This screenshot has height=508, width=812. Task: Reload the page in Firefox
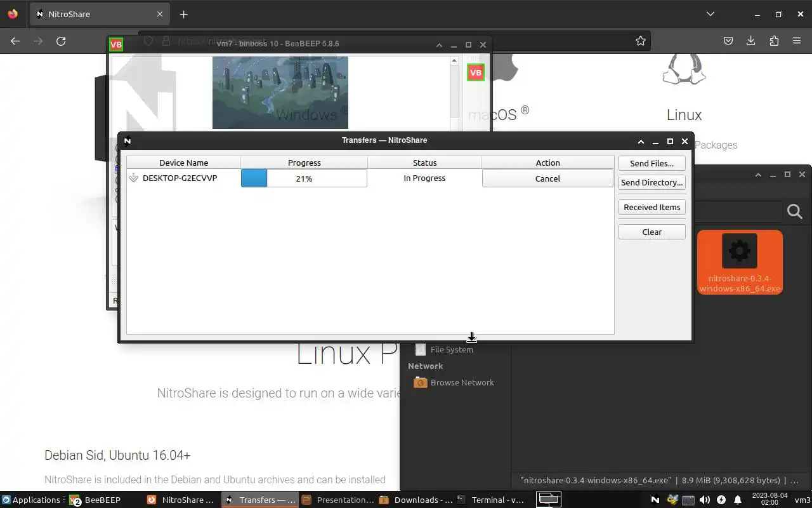pyautogui.click(x=61, y=41)
